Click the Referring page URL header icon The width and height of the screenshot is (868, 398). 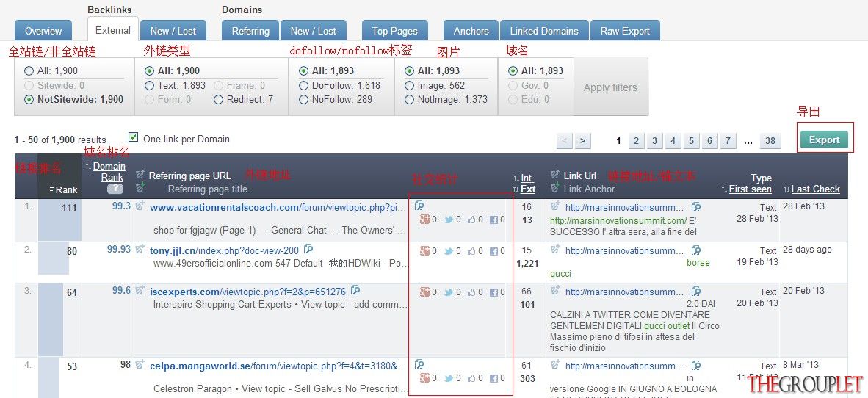140,175
